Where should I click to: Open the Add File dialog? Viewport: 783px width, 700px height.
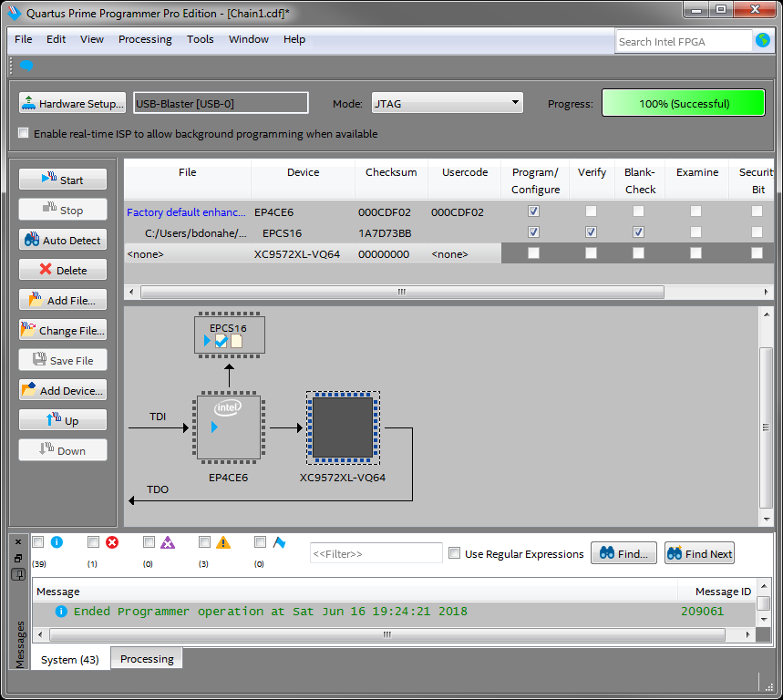point(63,300)
